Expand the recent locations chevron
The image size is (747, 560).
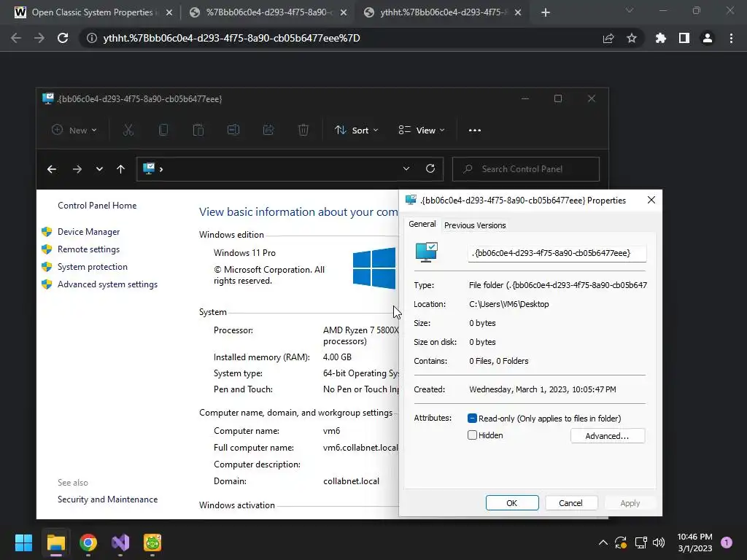(x=99, y=169)
